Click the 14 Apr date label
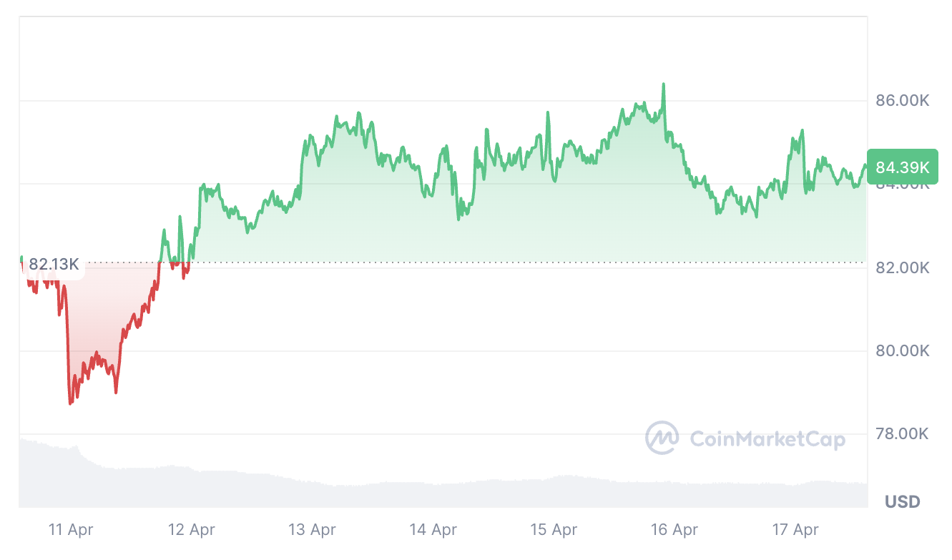The image size is (952, 560). pos(433,530)
